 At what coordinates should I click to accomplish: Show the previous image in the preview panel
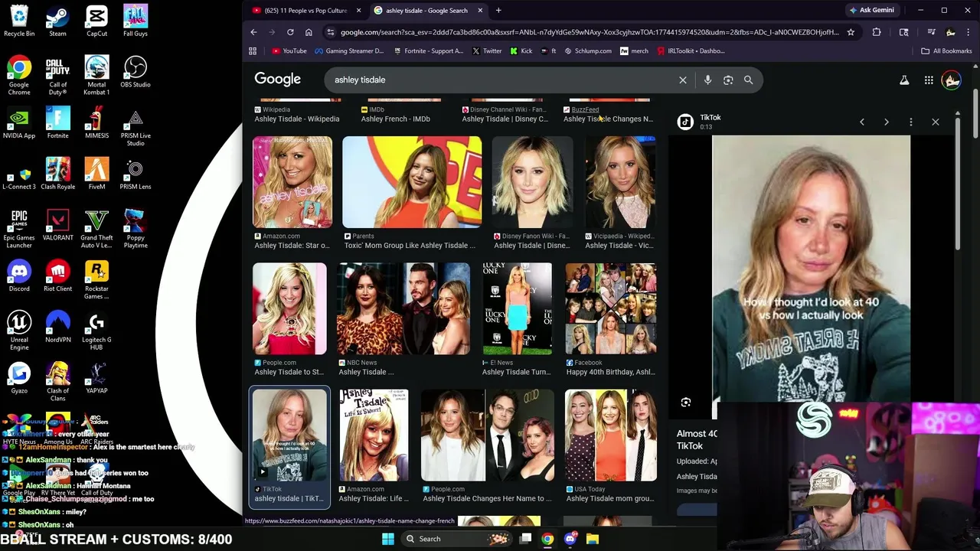862,122
